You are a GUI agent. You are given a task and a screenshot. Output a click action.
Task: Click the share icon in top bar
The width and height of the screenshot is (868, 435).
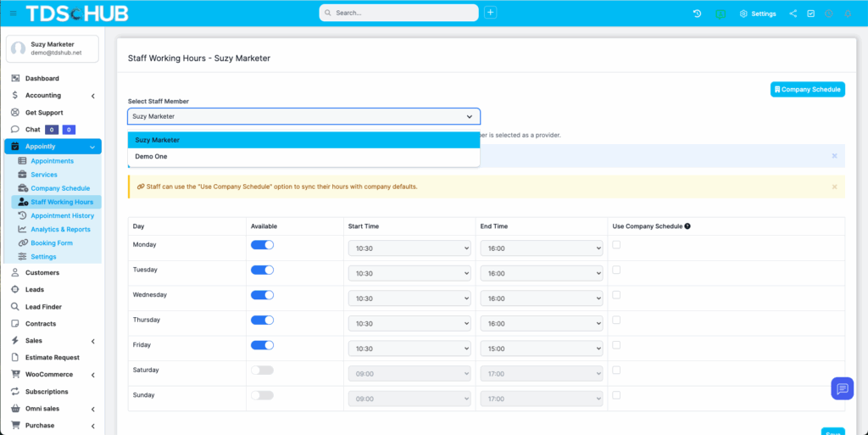pos(793,14)
